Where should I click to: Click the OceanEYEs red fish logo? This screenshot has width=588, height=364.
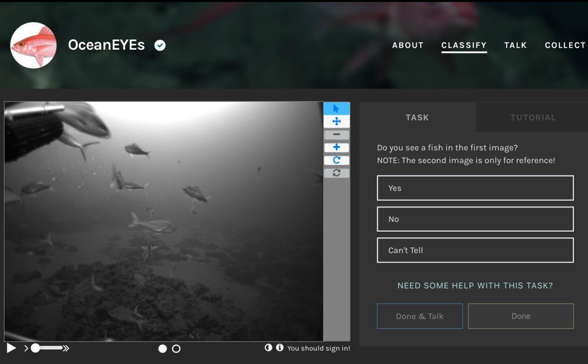click(34, 45)
